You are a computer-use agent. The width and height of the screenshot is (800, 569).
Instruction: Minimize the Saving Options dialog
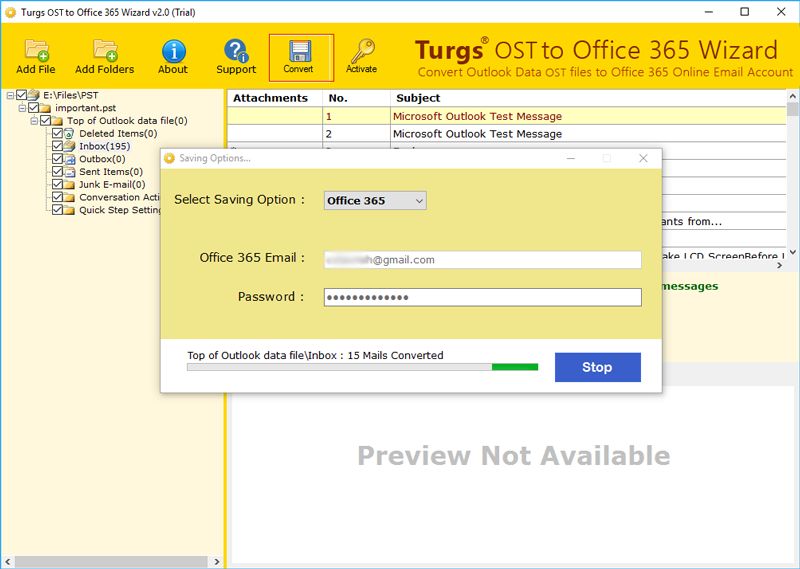tap(571, 158)
